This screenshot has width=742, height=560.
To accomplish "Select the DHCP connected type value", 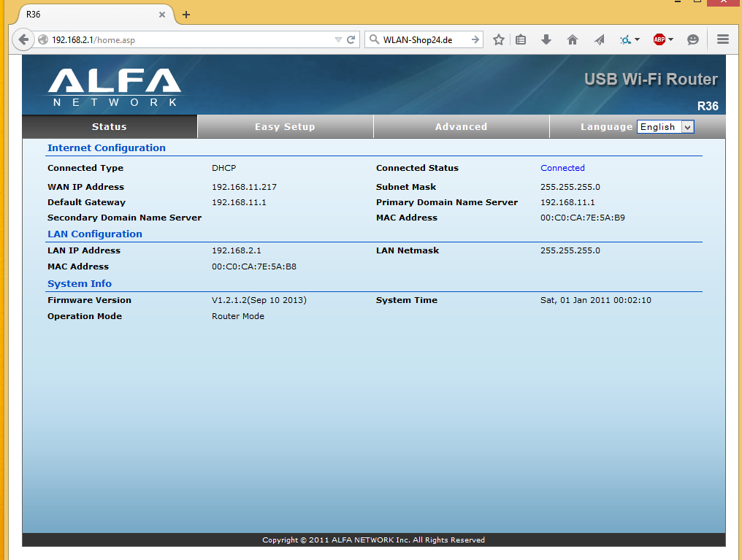I will (x=223, y=168).
